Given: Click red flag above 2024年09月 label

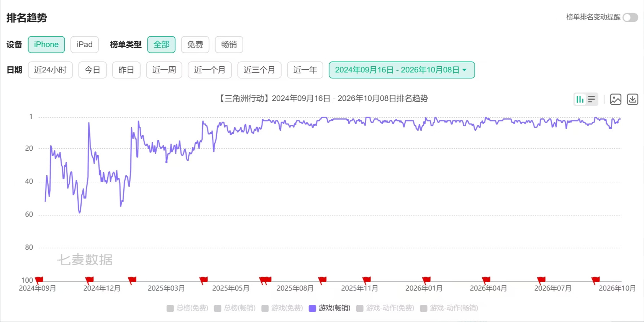Looking at the screenshot, I should click(x=39, y=281).
